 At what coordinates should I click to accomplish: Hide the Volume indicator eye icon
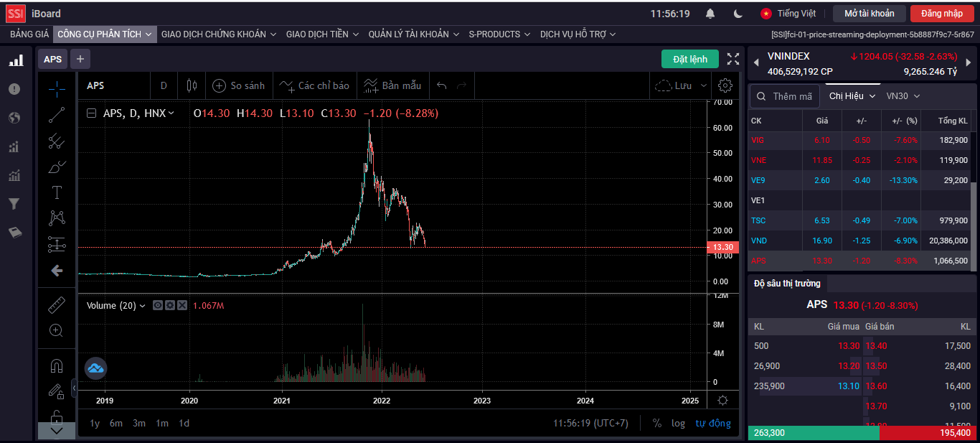click(158, 305)
